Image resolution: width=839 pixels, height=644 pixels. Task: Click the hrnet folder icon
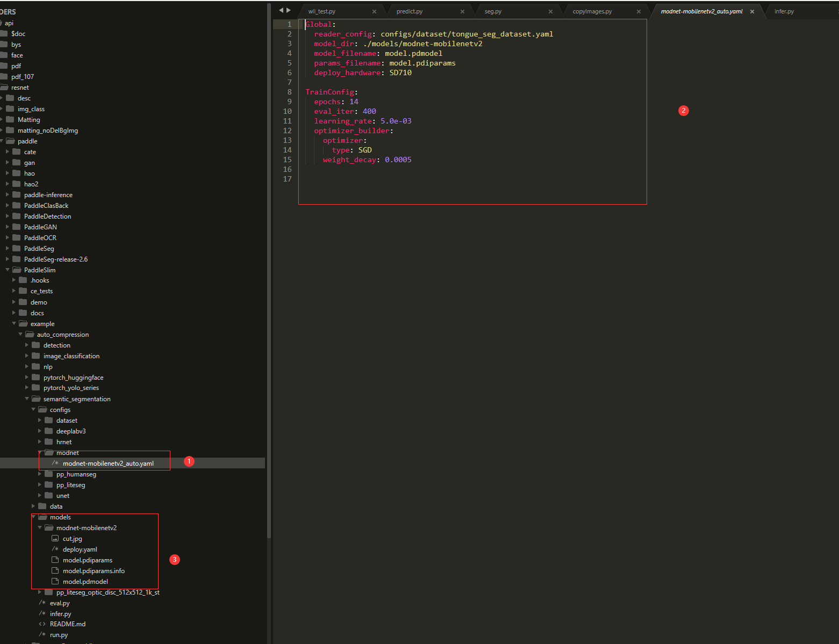pos(48,442)
